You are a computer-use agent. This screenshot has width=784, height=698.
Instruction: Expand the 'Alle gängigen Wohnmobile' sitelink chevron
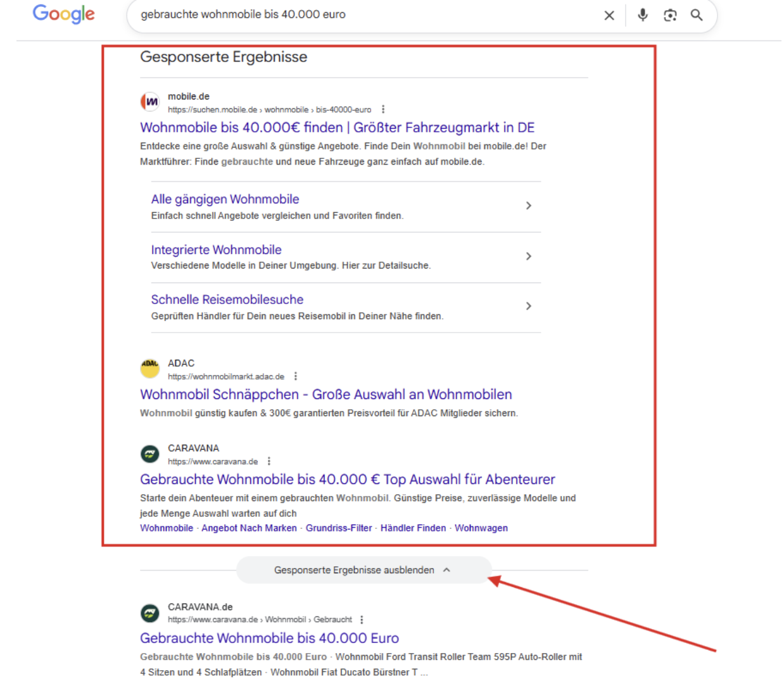tap(529, 205)
